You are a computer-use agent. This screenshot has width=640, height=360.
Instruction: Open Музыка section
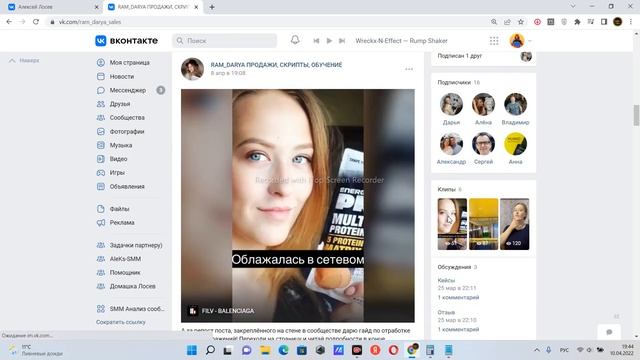click(121, 145)
